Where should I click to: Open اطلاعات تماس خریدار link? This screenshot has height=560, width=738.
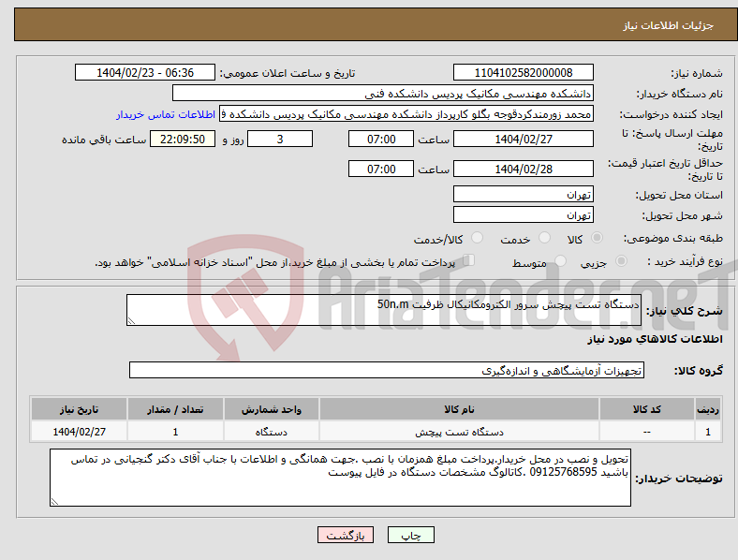pos(166,114)
